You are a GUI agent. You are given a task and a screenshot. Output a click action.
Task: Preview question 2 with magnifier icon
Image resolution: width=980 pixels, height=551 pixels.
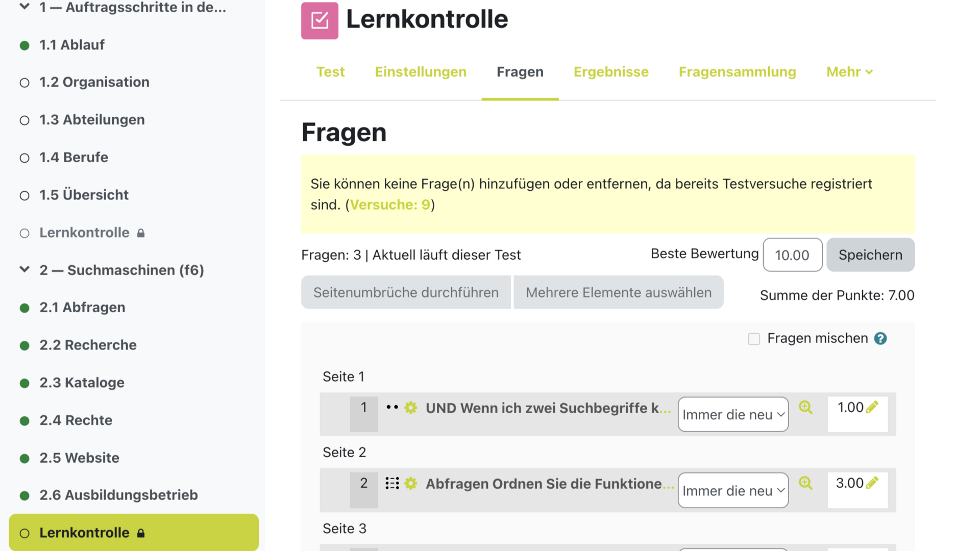click(805, 483)
